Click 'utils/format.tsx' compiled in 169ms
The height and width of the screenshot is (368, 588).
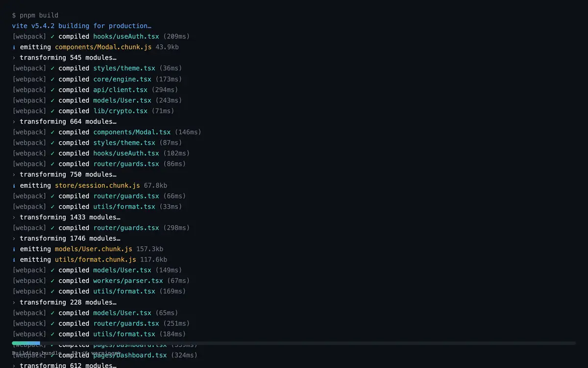[124, 291]
